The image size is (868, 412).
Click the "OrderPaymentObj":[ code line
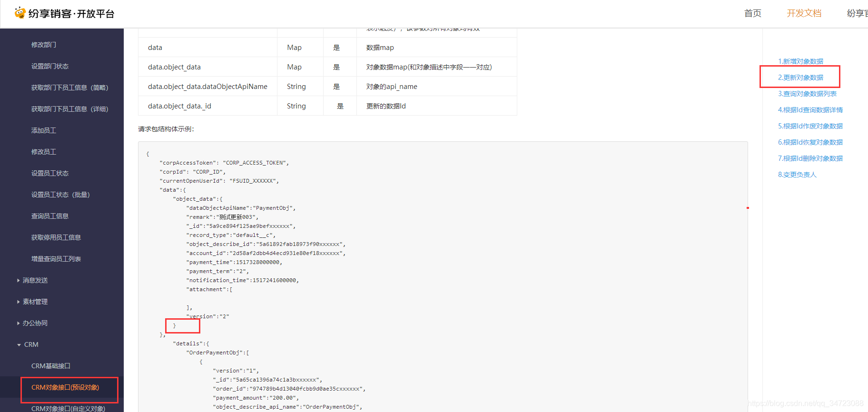click(218, 353)
